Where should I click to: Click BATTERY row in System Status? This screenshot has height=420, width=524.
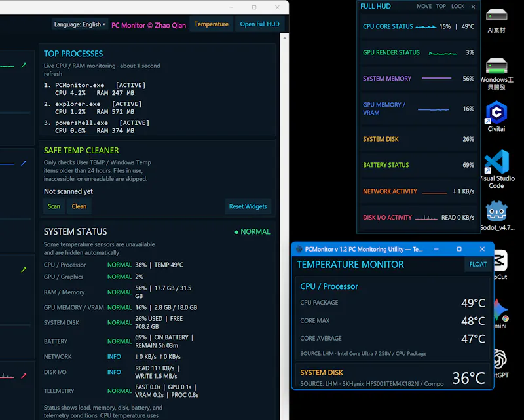119,341
